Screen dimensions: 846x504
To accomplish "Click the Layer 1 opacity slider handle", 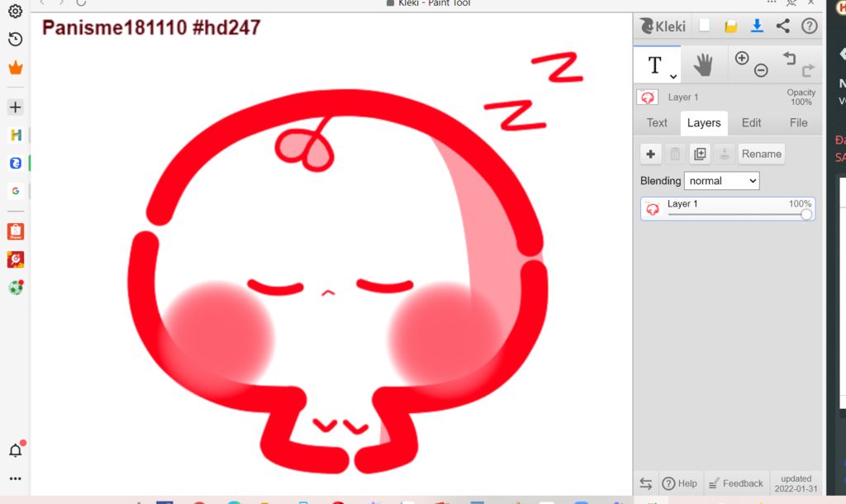I will click(x=806, y=215).
